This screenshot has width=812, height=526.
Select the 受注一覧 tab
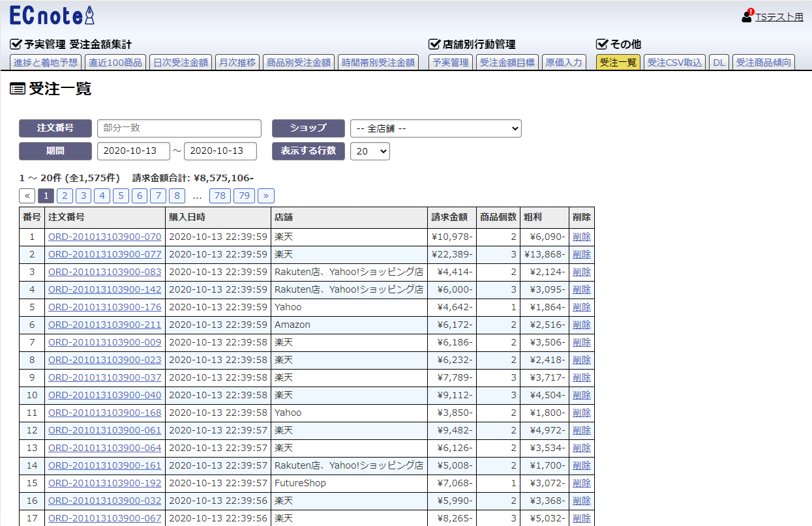tap(618, 63)
